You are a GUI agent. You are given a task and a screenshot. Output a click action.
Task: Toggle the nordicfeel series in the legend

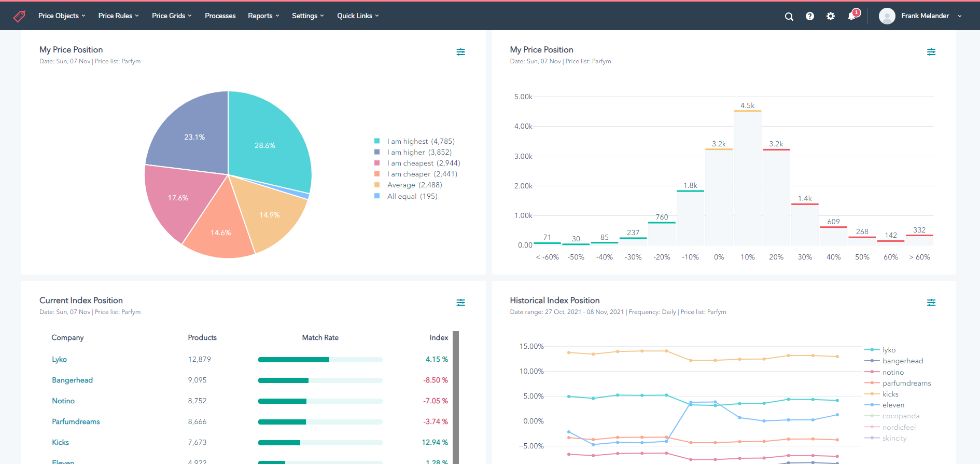coord(890,427)
